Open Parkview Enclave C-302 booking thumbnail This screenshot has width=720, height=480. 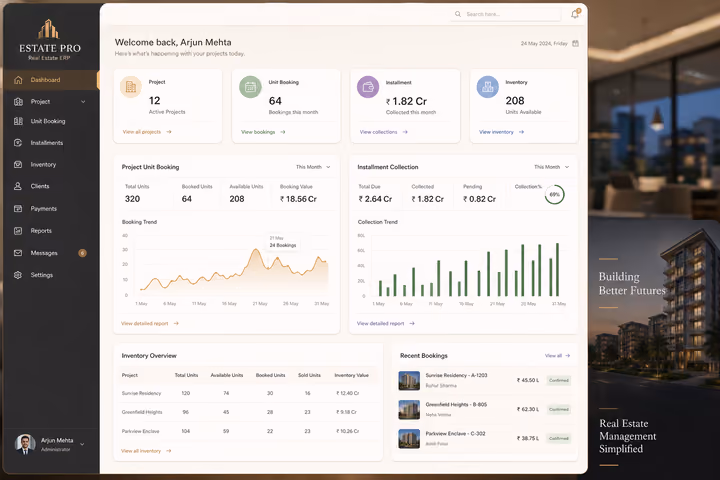point(409,439)
